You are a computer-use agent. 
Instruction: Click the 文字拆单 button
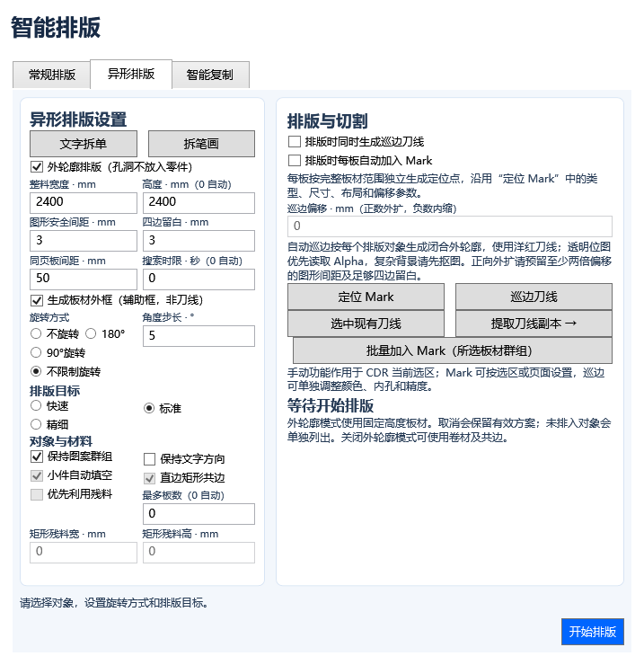point(84,144)
